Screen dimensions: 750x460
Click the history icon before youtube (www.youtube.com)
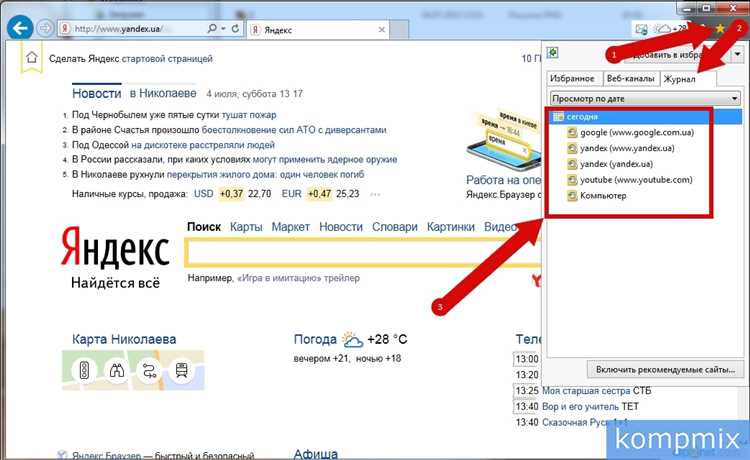[572, 180]
